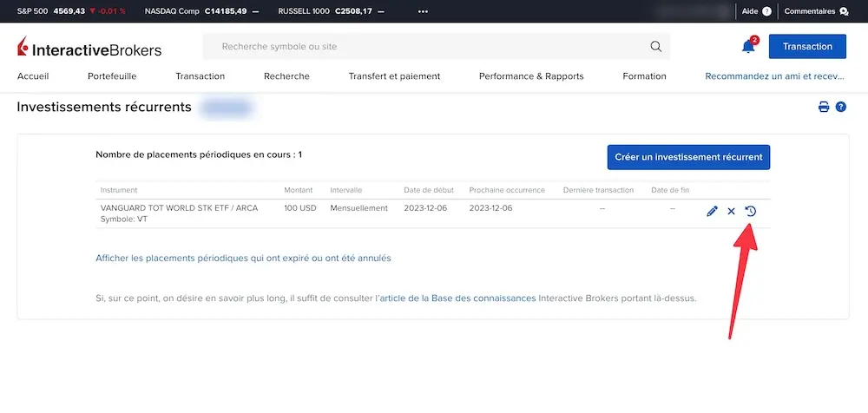Click NASDAQ Comp ticker quote
Image resolution: width=868 pixels, height=413 pixels.
coord(201,11)
